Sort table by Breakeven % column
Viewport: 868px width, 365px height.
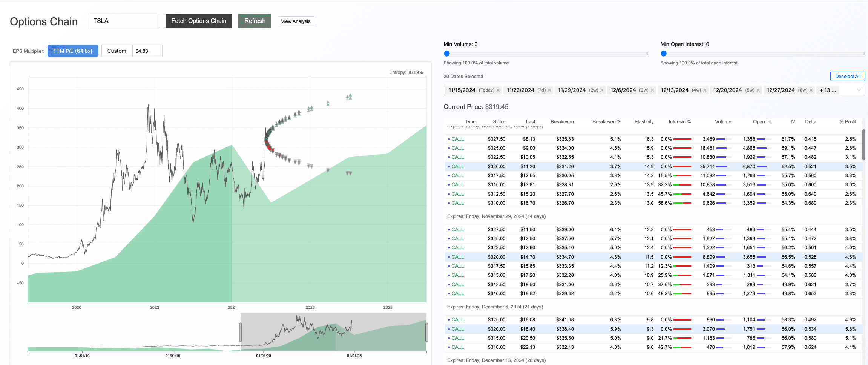tap(606, 122)
